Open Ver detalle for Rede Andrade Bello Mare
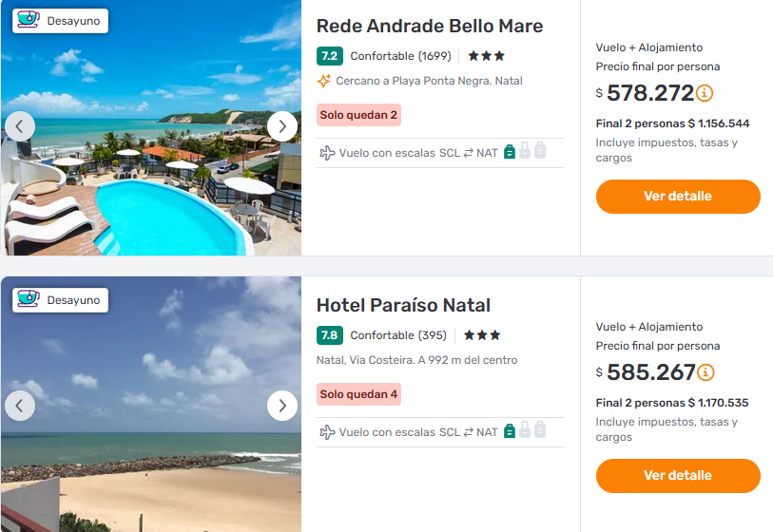 coord(678,197)
